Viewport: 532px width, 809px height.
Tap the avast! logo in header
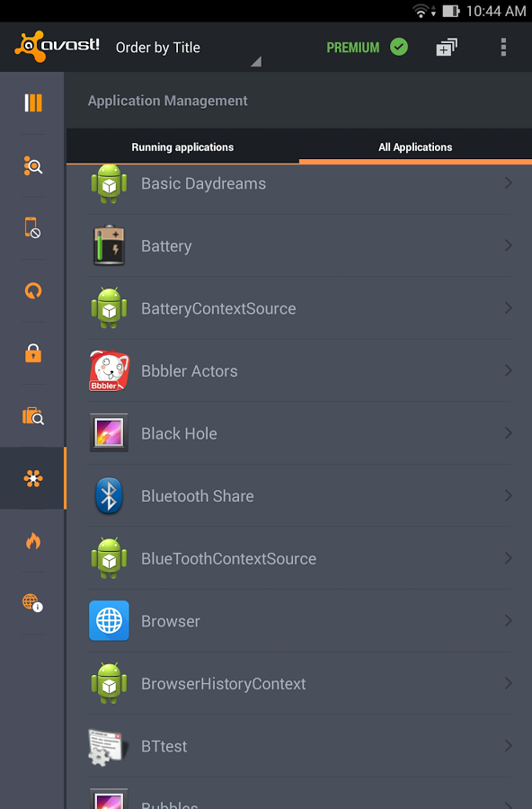point(57,46)
